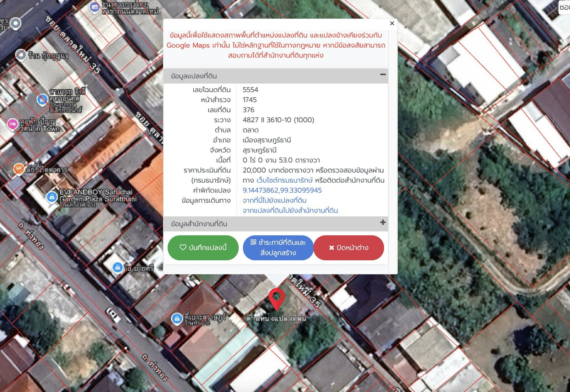Open the เว็บไซต์กรมธนารักษ์ link
570x392 pixels.
[x=284, y=180]
